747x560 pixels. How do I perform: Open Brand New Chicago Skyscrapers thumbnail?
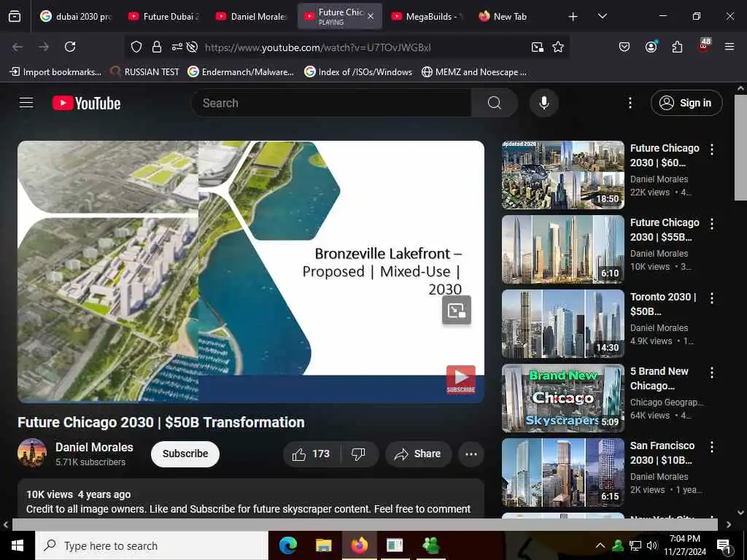562,398
